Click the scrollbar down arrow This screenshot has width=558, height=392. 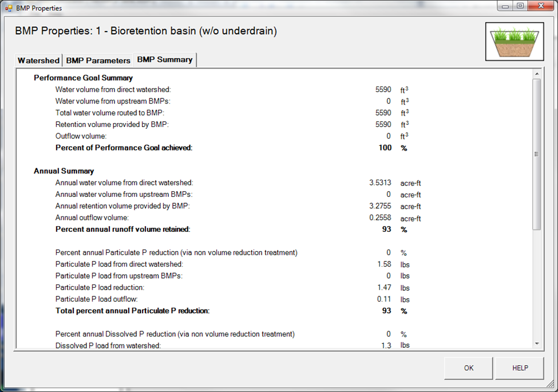click(536, 343)
